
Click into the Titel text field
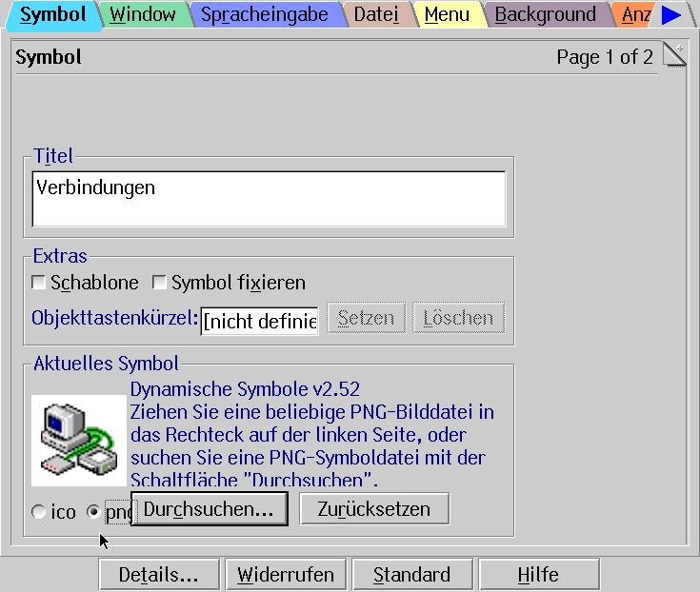coord(269,199)
